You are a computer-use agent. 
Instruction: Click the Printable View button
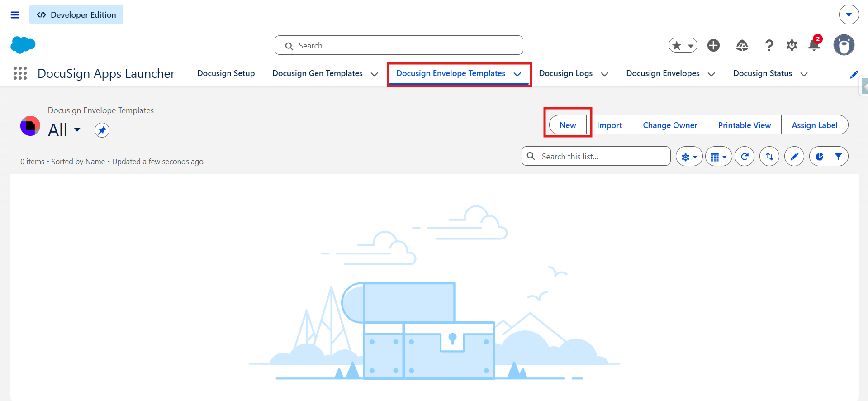(x=745, y=125)
